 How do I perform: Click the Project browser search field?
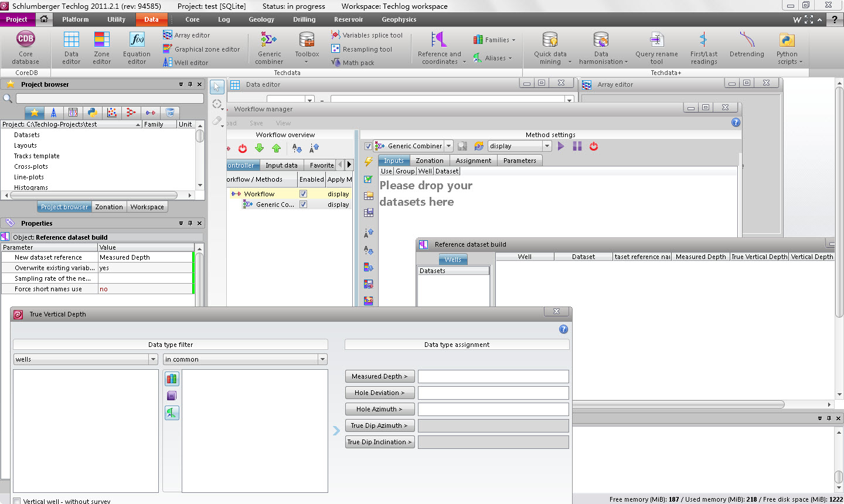[110, 98]
